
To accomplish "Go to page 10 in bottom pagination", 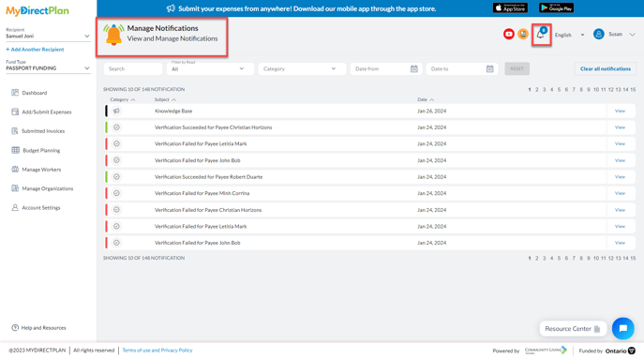I will (596, 259).
